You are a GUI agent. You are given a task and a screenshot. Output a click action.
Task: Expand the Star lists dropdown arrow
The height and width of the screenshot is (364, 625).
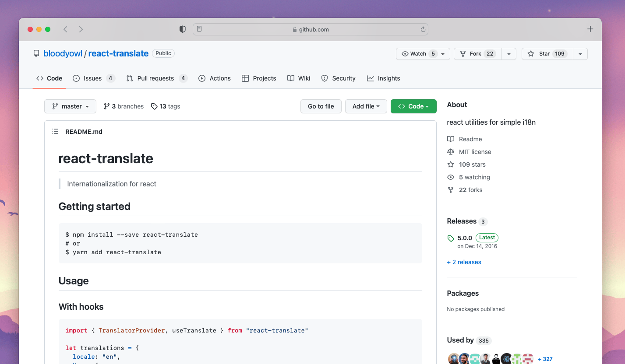click(580, 54)
